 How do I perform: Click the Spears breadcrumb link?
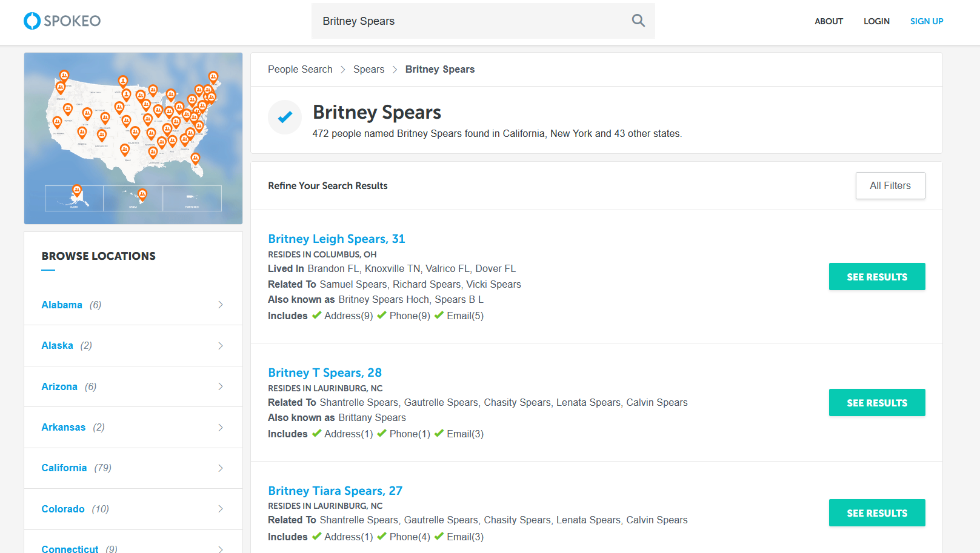coord(368,70)
